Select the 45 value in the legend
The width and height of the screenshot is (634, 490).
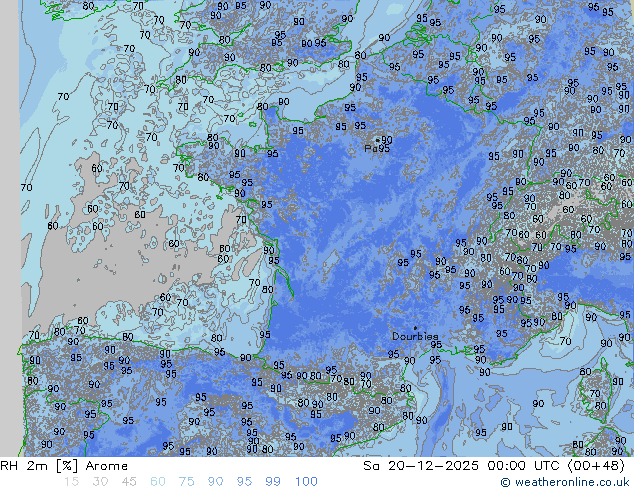(x=129, y=482)
